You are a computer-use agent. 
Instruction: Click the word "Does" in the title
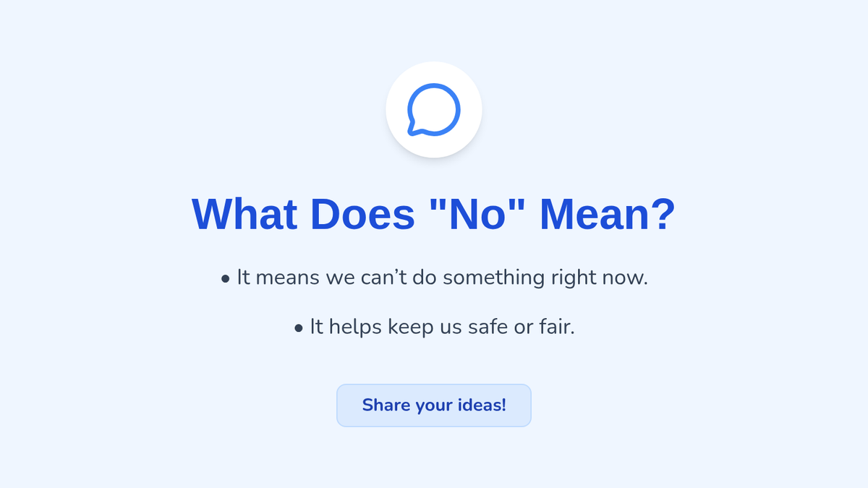pyautogui.click(x=363, y=215)
